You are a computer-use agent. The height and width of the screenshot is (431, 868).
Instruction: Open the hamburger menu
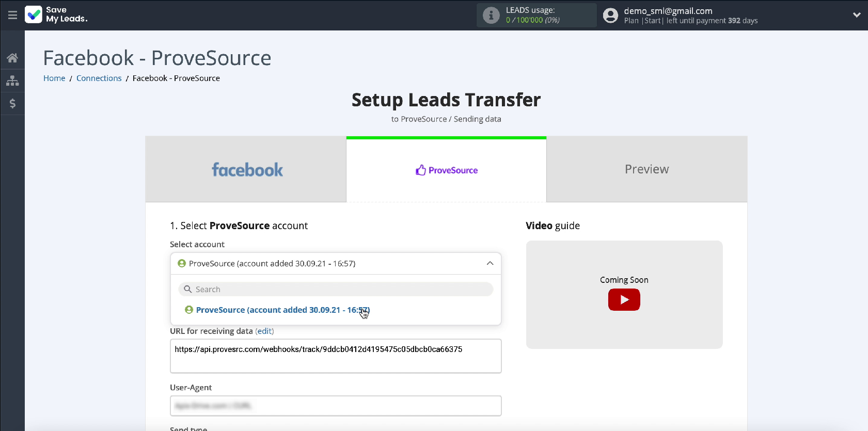pos(12,15)
